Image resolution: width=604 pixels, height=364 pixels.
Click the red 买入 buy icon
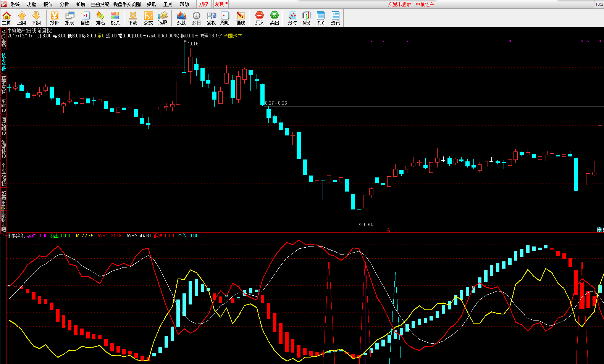tap(260, 18)
